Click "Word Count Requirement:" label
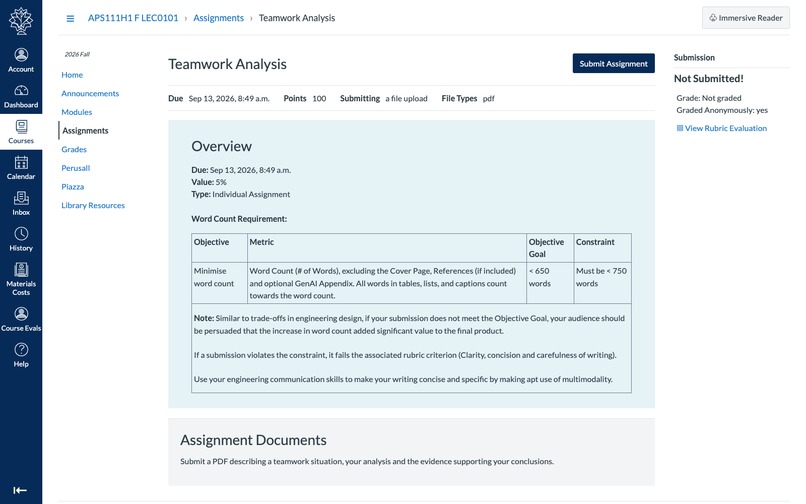This screenshot has width=806, height=504. pos(239,219)
